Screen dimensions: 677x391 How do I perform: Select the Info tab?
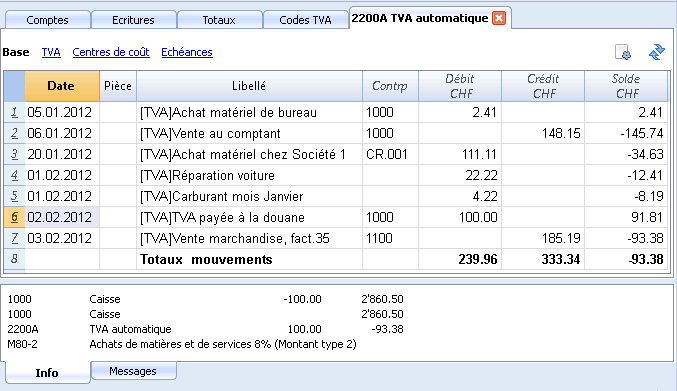47,372
